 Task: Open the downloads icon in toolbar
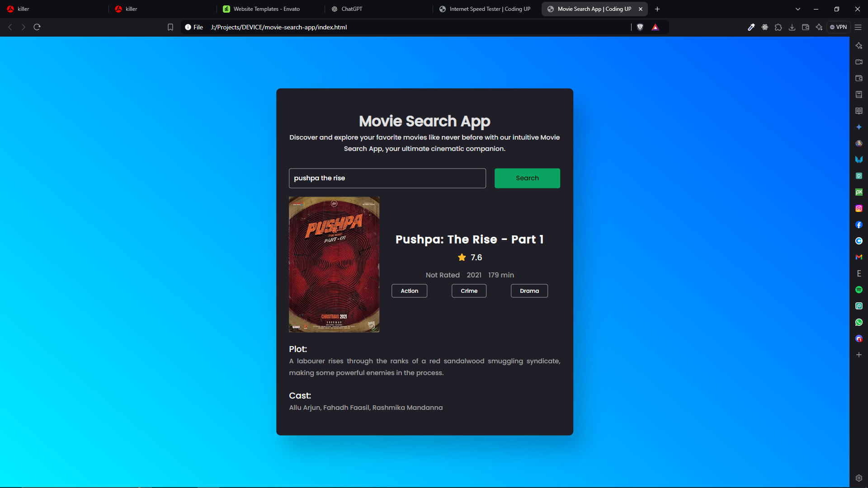[x=792, y=27]
